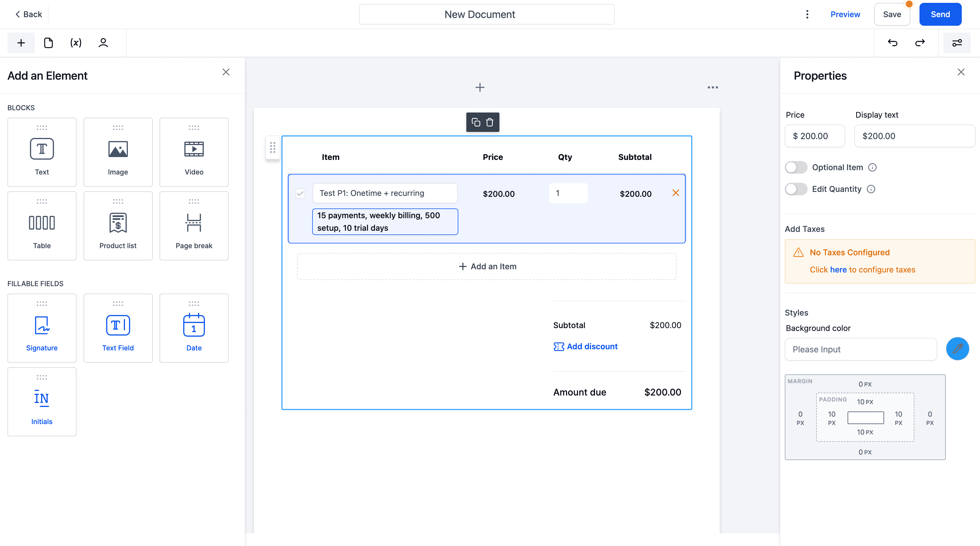
Task: Open the page three-dot options menu
Action: point(713,88)
